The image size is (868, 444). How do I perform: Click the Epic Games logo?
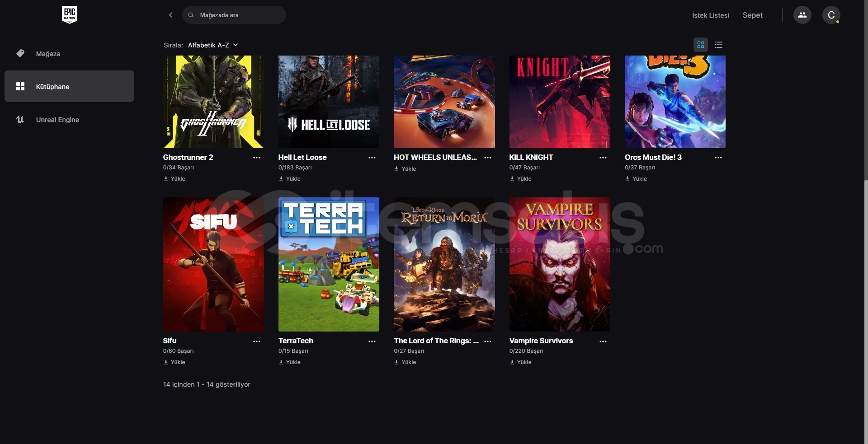69,14
